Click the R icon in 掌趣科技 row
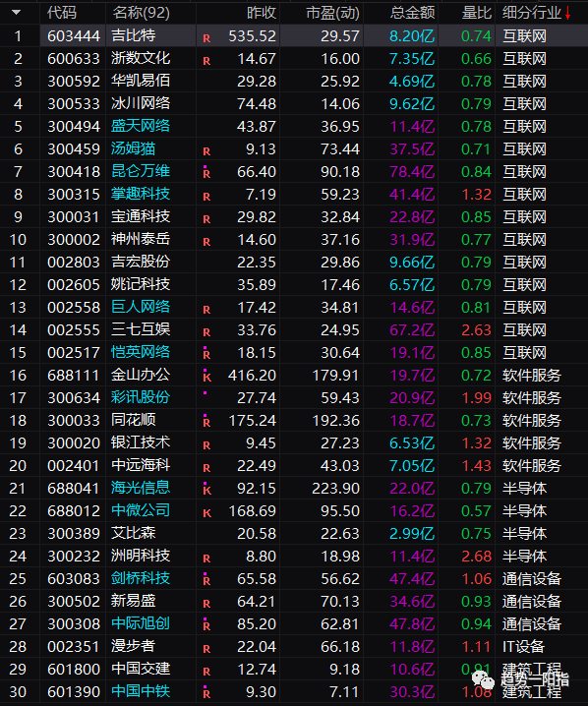Image resolution: width=588 pixels, height=706 pixels. click(206, 197)
